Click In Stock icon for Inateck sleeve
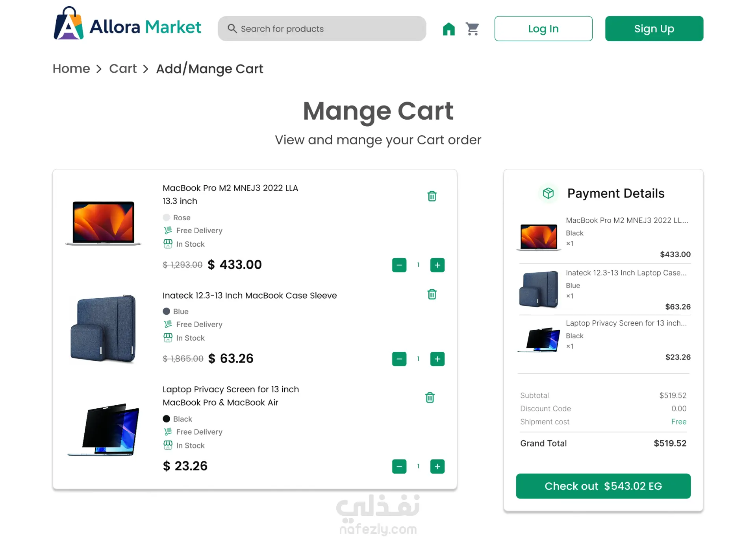 tap(168, 338)
